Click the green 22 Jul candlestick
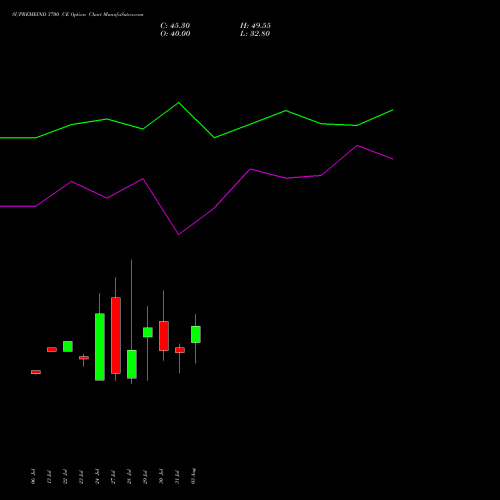The width and height of the screenshot is (500, 500). coord(68,346)
